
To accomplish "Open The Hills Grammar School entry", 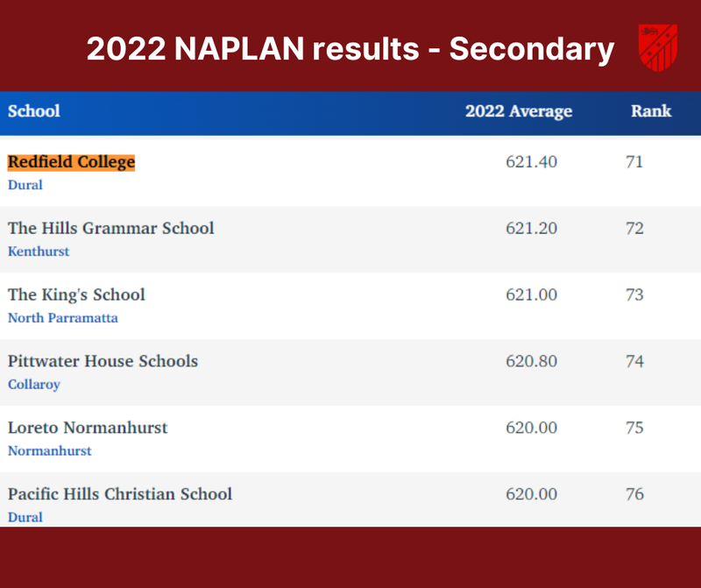I will click(x=110, y=228).
